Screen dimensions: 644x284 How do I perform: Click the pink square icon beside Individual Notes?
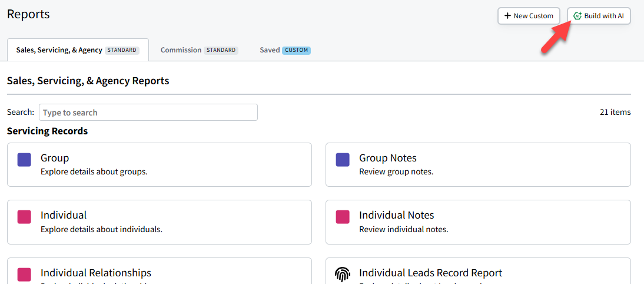pos(343,217)
